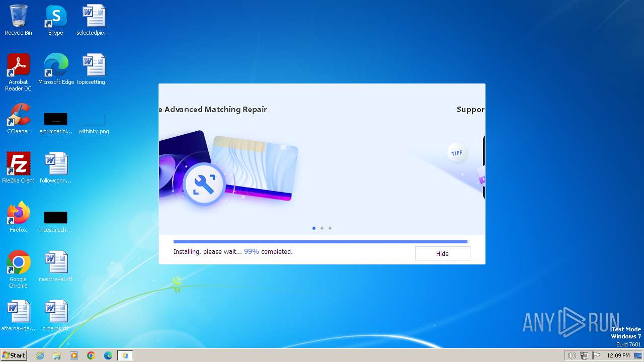Launch the CCleaner desktop shortcut

click(x=18, y=119)
